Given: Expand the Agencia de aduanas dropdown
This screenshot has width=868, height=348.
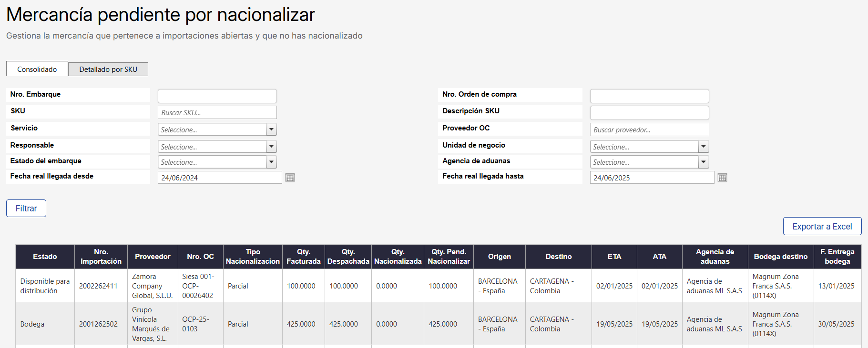Looking at the screenshot, I should [704, 162].
